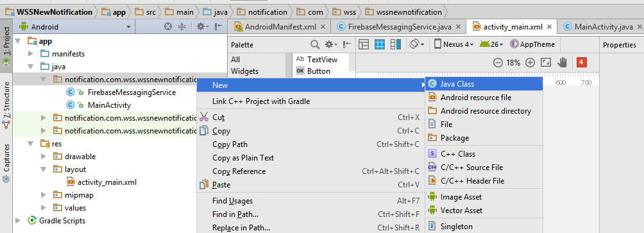Open the API 26 version selector

point(492,44)
